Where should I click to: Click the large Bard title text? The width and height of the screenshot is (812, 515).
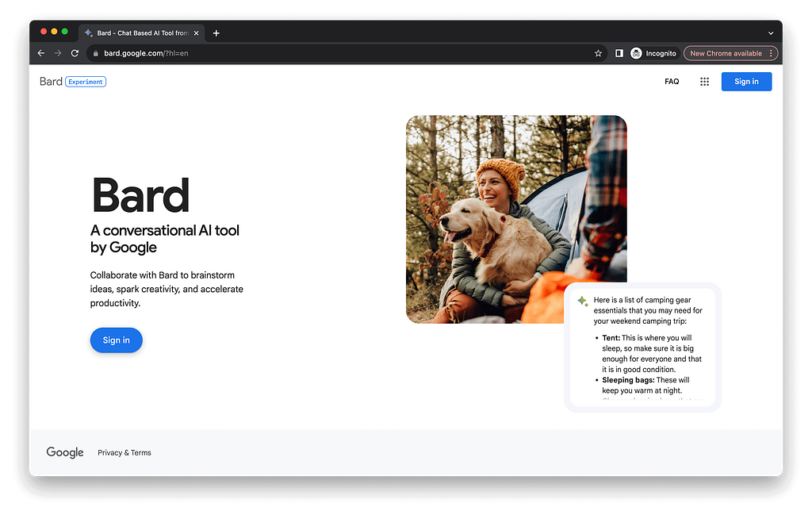140,195
